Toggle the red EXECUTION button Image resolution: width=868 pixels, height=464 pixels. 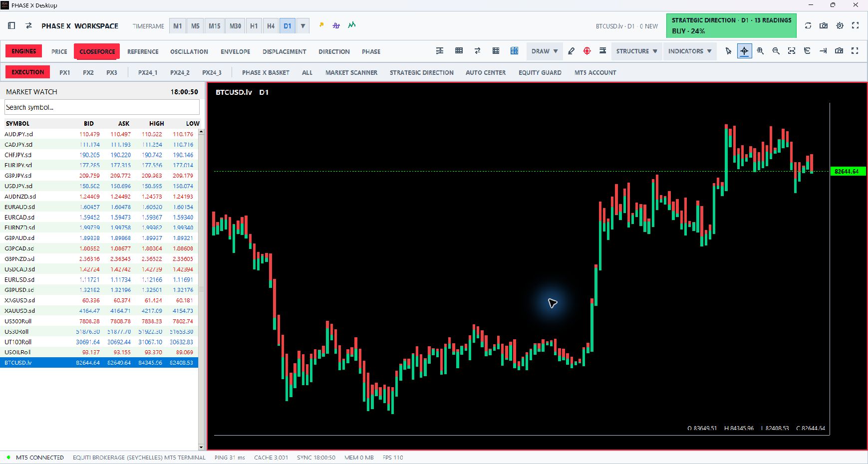(x=27, y=72)
